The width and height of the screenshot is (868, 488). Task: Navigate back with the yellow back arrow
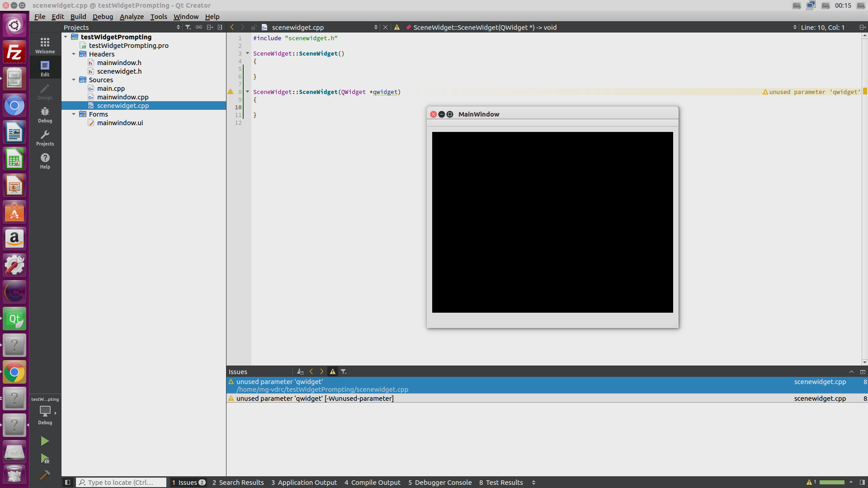pos(232,27)
